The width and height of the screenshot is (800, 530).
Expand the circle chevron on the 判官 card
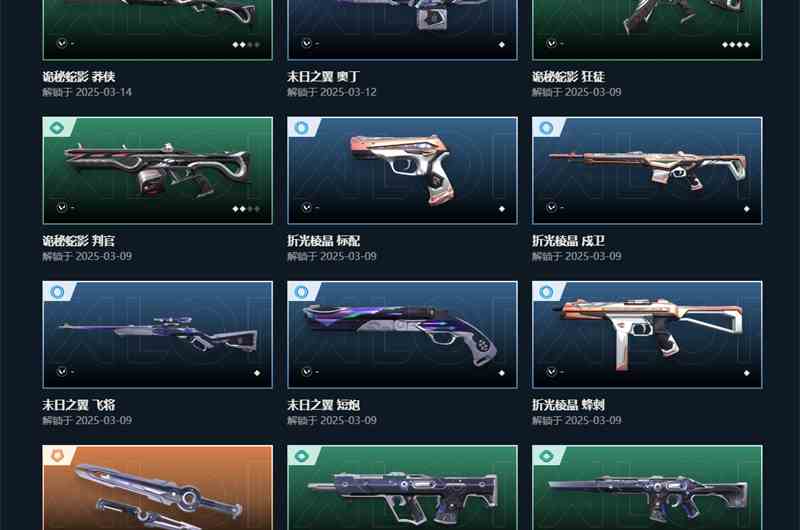(62, 208)
